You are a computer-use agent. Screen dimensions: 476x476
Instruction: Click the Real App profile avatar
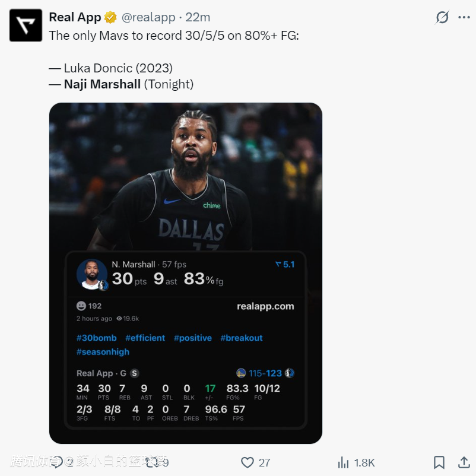pyautogui.click(x=26, y=26)
